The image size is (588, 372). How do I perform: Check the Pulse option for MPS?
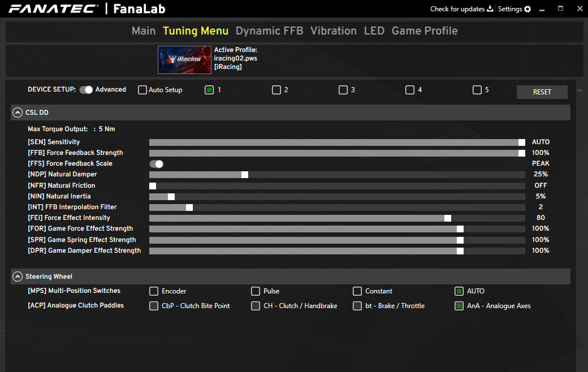[256, 291]
